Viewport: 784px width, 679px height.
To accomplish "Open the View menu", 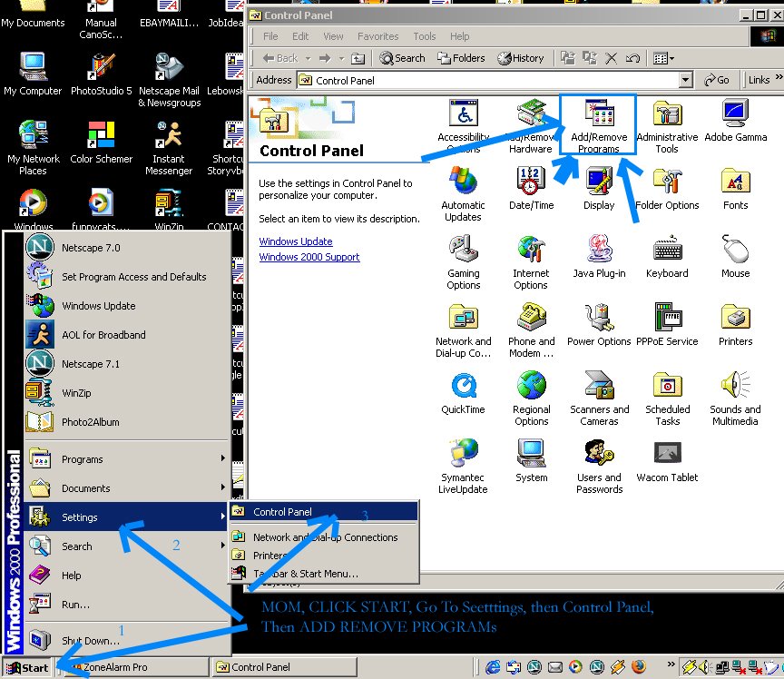I will (333, 36).
